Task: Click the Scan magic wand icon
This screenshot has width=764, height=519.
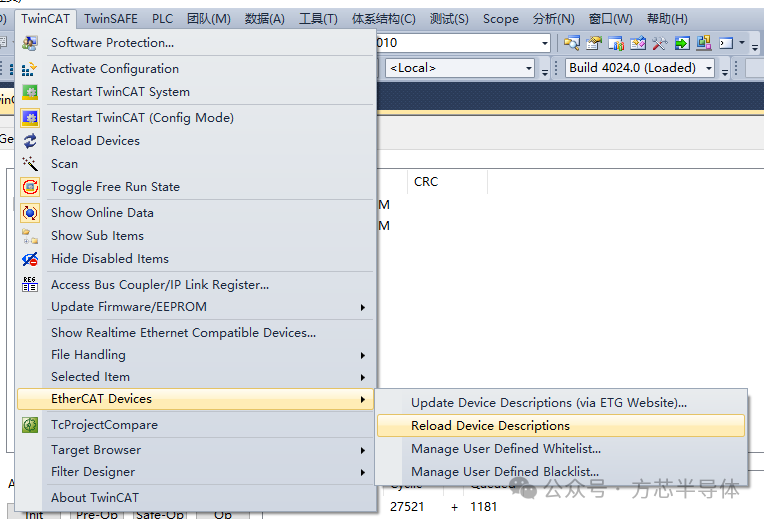Action: click(30, 164)
